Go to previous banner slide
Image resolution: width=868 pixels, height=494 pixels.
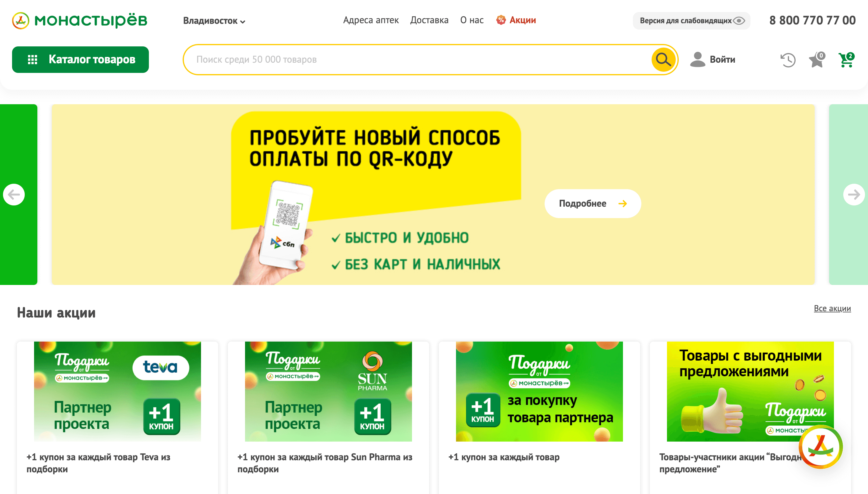click(x=14, y=194)
